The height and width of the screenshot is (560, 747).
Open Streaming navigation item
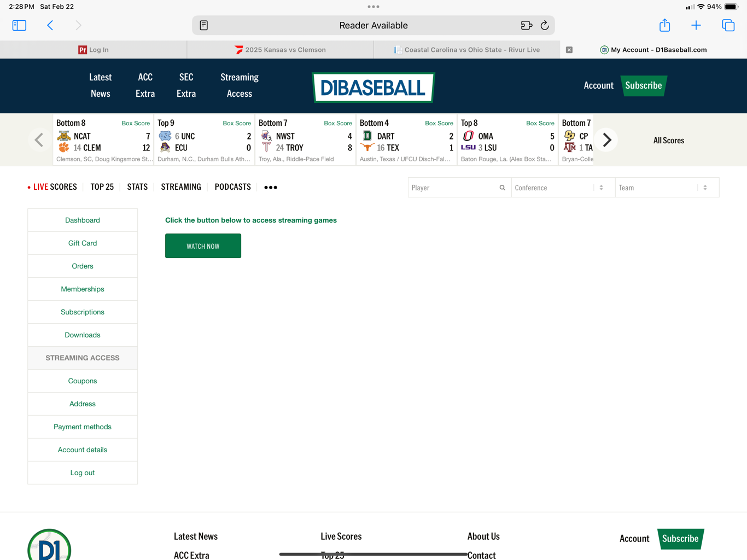(181, 187)
